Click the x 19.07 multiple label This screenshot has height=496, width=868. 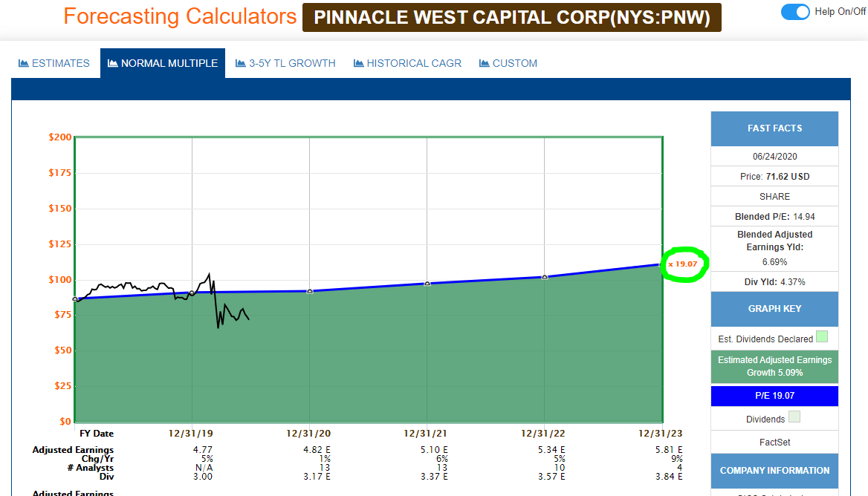tap(682, 264)
